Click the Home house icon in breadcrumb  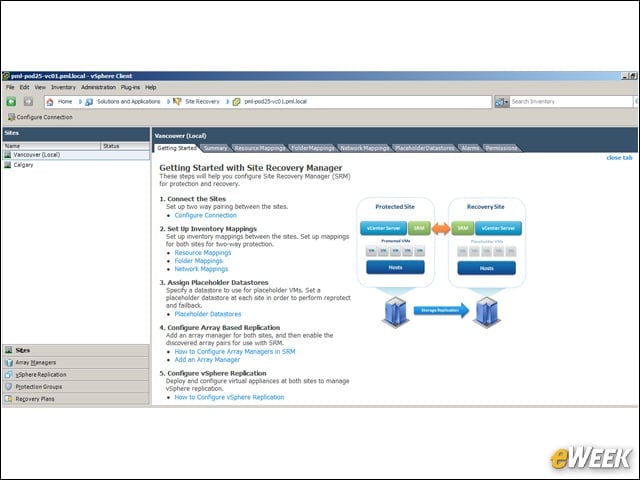click(x=50, y=102)
